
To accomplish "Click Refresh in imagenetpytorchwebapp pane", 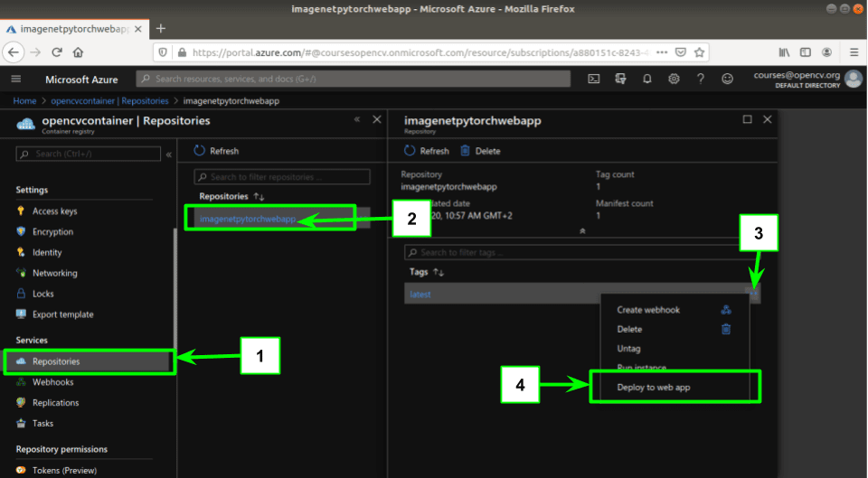I will (x=426, y=151).
